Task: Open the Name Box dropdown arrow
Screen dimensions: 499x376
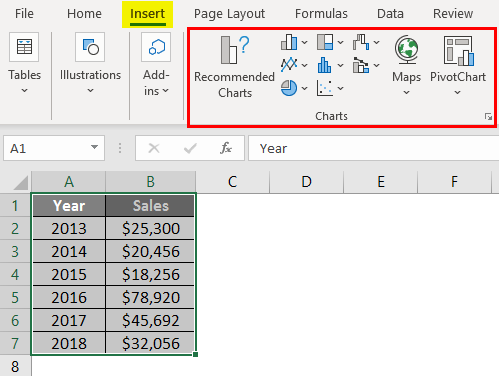Action: [94, 147]
